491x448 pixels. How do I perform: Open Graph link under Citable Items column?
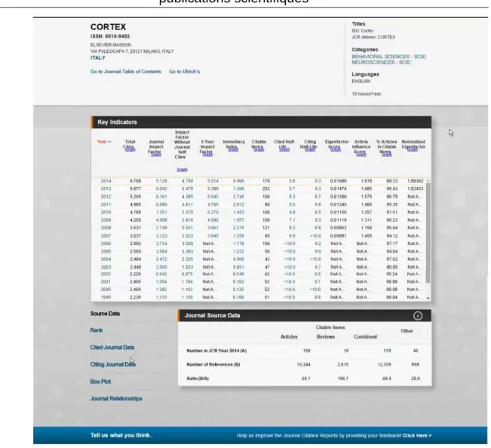(x=259, y=149)
